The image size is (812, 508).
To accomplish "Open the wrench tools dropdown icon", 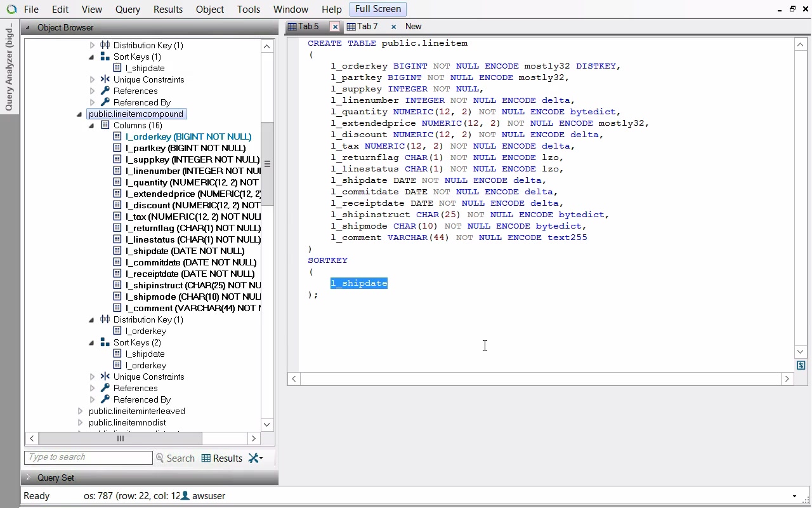I will coord(255,458).
